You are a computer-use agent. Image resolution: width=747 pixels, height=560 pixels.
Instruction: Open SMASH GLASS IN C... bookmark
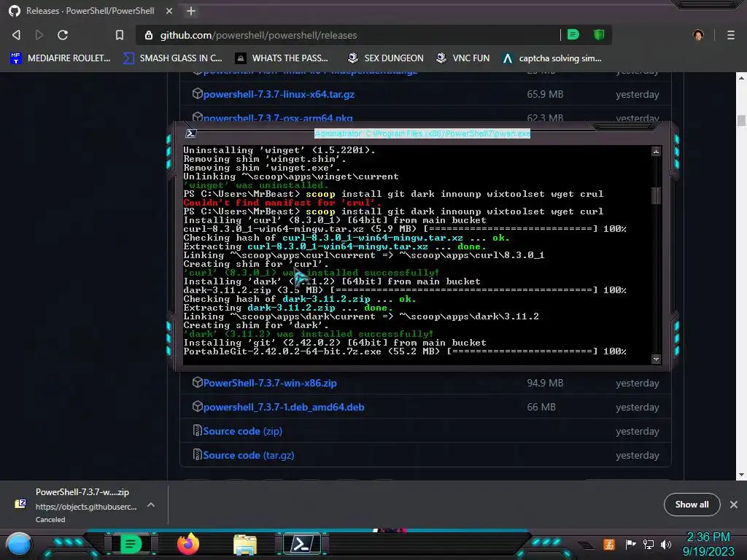click(x=173, y=58)
